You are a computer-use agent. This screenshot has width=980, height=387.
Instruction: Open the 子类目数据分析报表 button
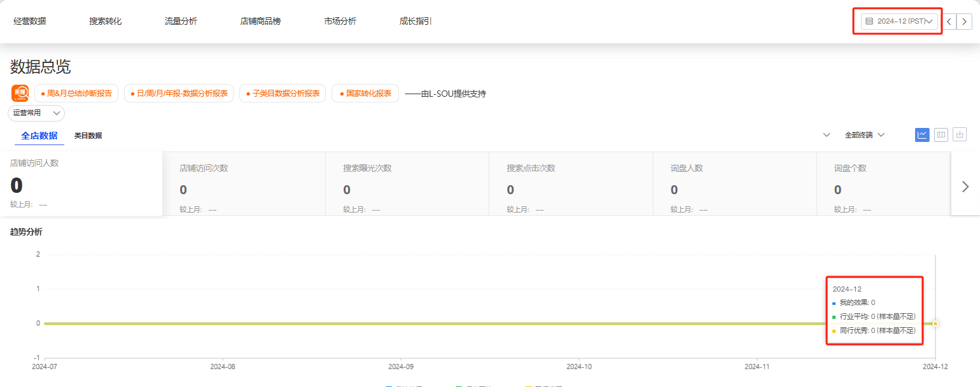(x=283, y=93)
